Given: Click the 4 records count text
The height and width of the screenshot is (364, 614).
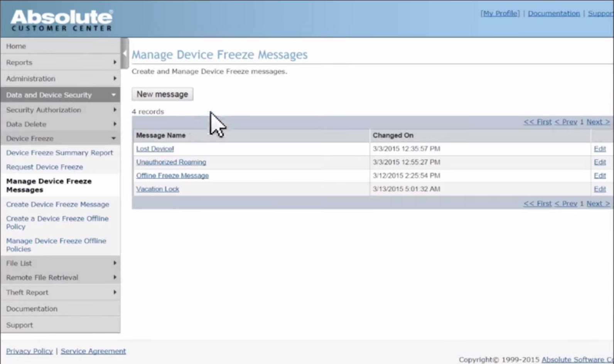Looking at the screenshot, I should click(x=148, y=111).
